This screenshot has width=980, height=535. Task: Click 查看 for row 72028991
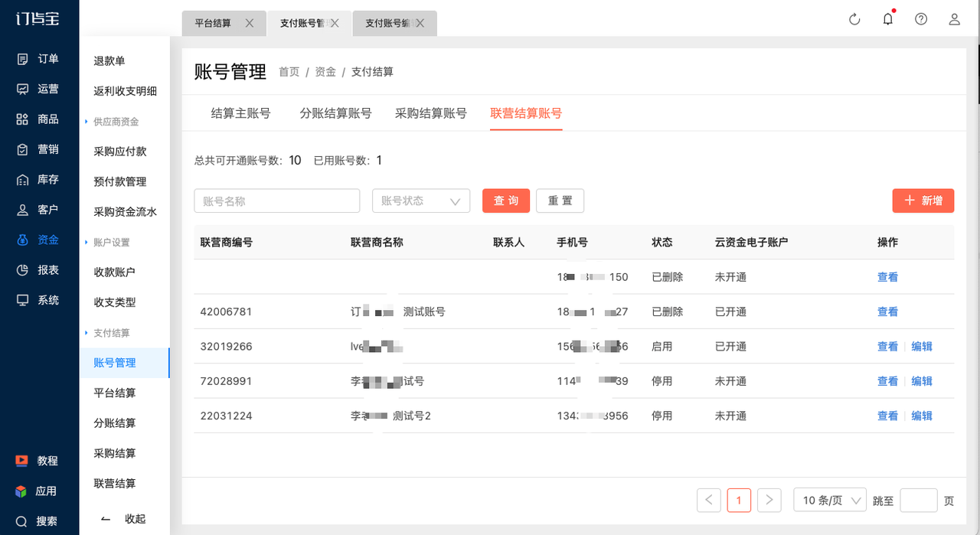[887, 381]
